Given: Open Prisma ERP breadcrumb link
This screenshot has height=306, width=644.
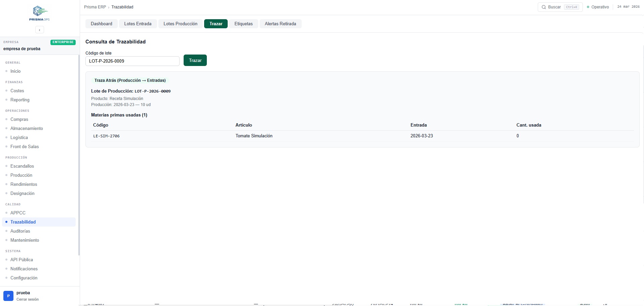Looking at the screenshot, I should [95, 7].
